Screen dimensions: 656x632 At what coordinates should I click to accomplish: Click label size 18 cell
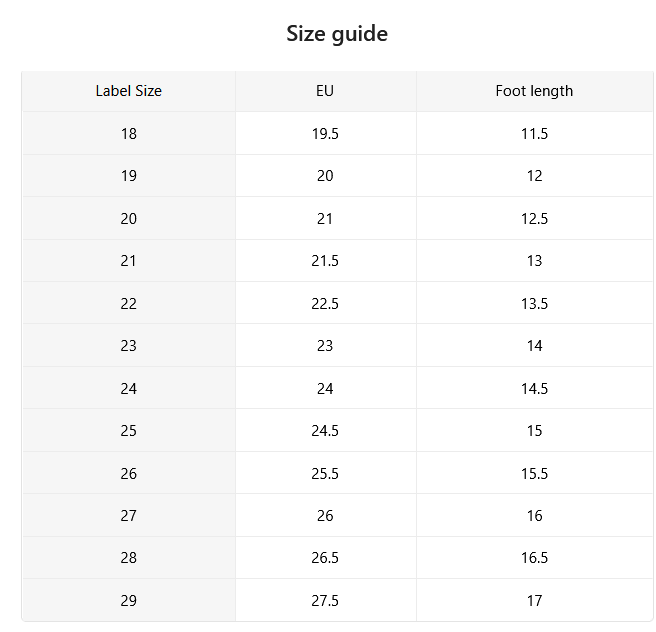click(128, 133)
